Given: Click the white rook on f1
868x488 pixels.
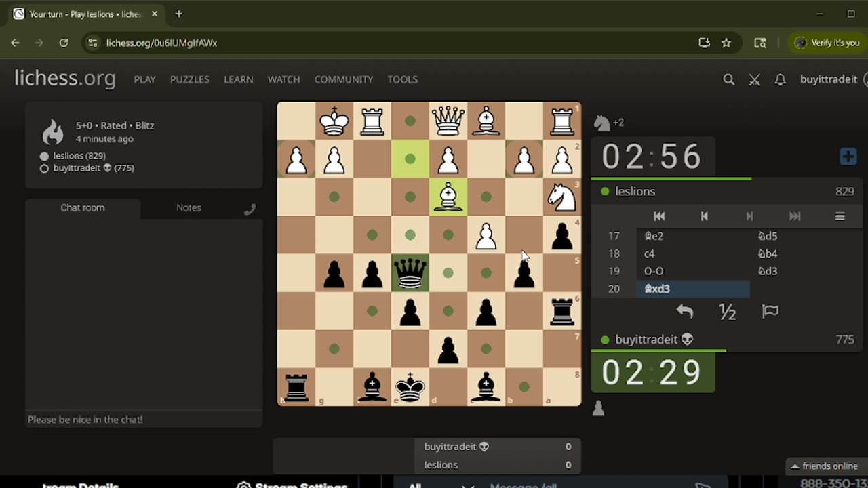Looking at the screenshot, I should [372, 121].
